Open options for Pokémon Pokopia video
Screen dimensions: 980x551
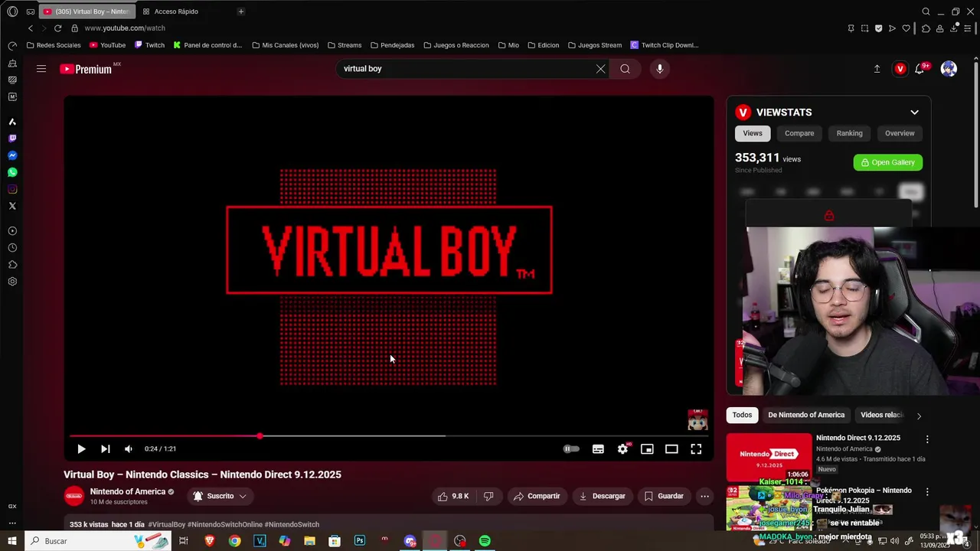tap(927, 492)
